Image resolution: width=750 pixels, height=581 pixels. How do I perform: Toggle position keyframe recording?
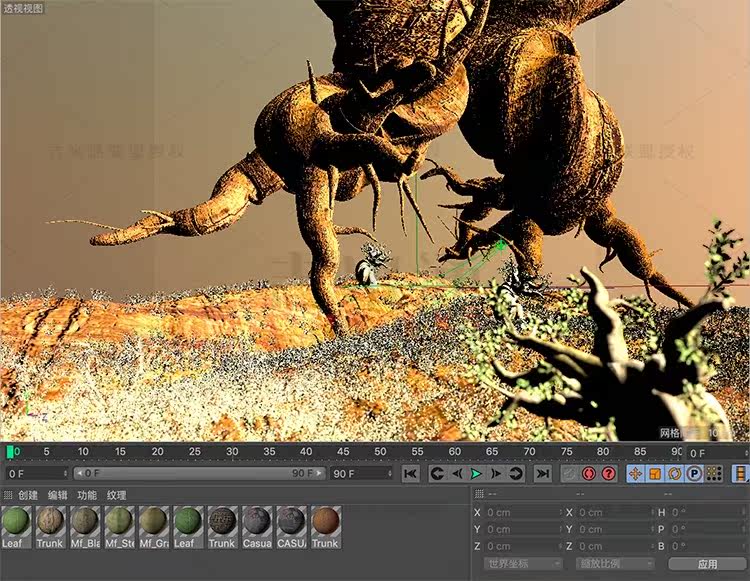635,473
